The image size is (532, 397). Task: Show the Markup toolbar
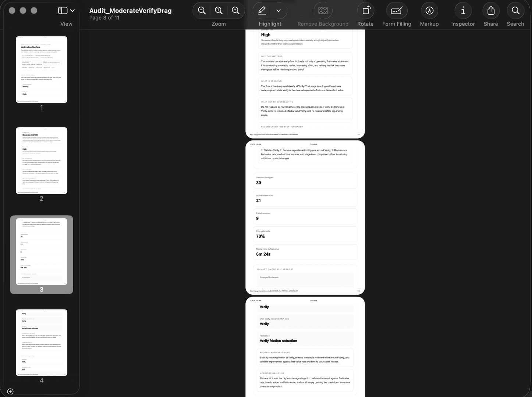[429, 11]
